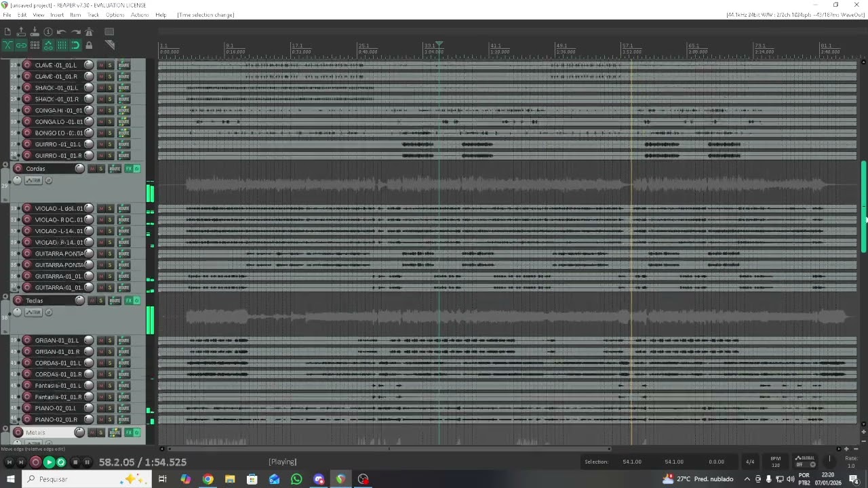
Task: Collapse the Teclas folder track
Action: click(5, 298)
